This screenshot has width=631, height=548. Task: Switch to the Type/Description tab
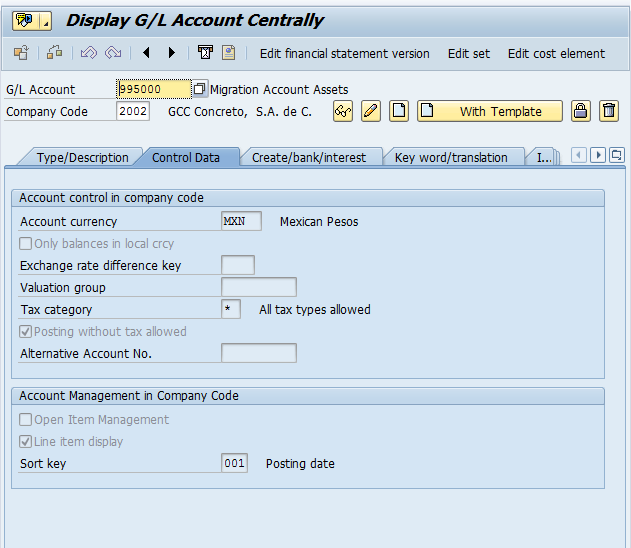(82, 157)
